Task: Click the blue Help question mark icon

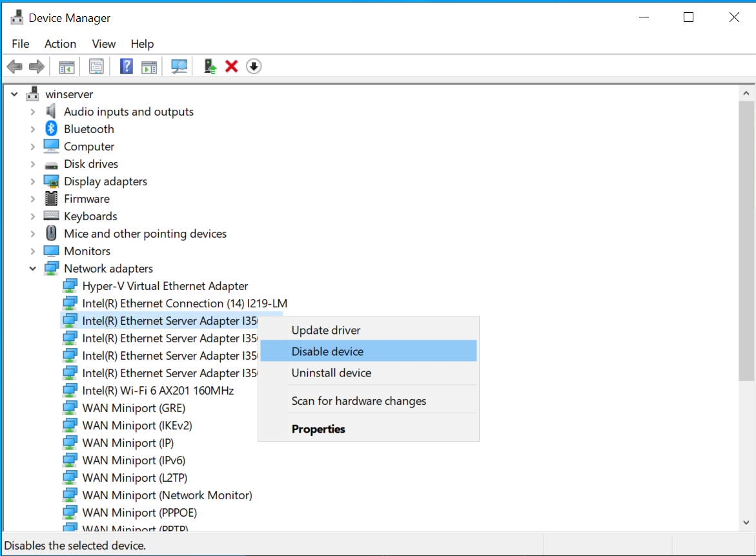Action: [x=127, y=67]
